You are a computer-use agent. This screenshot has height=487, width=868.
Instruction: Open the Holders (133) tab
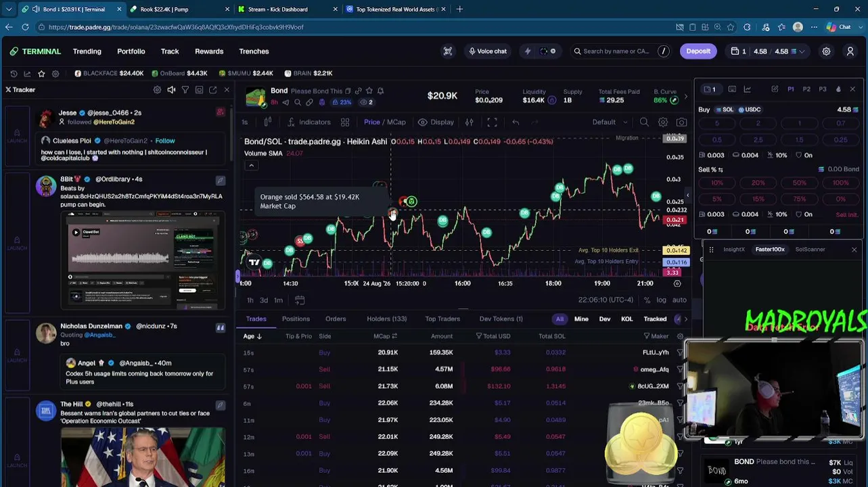[386, 319]
